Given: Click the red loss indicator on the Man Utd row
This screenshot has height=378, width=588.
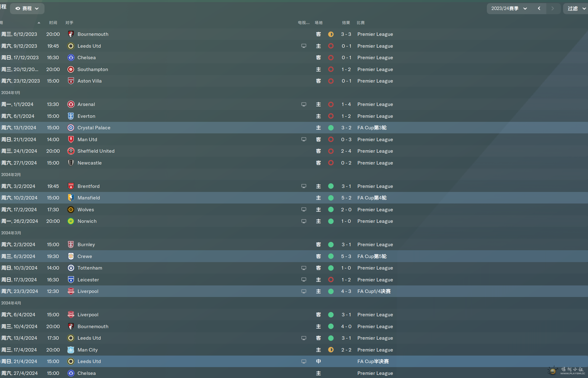Looking at the screenshot, I should [331, 139].
